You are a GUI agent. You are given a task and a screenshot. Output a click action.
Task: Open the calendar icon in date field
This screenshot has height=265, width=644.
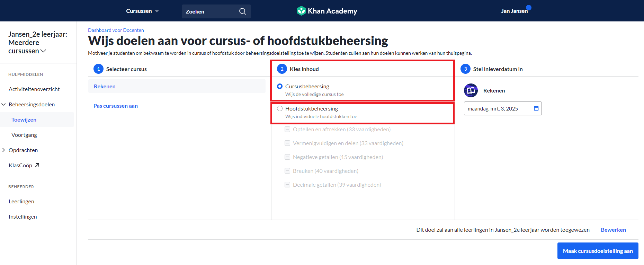[x=536, y=108]
